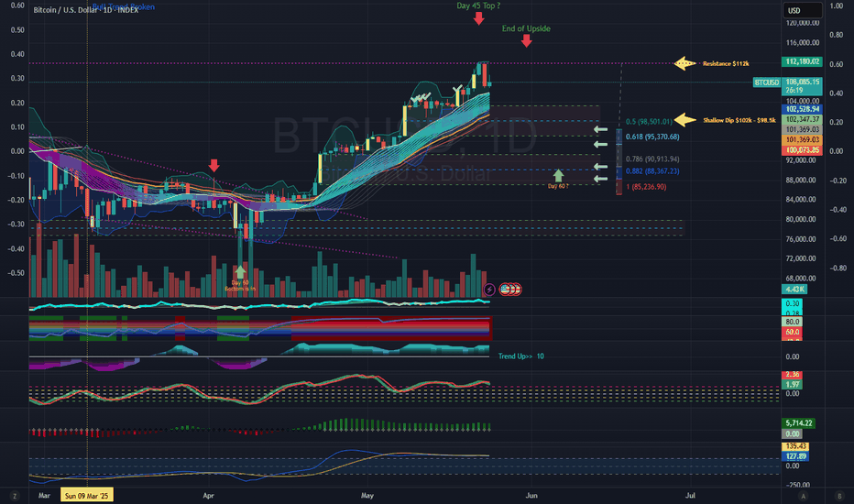Select yellow arrow beside Resistance $112k
This screenshot has width=854, height=504.
(685, 63)
